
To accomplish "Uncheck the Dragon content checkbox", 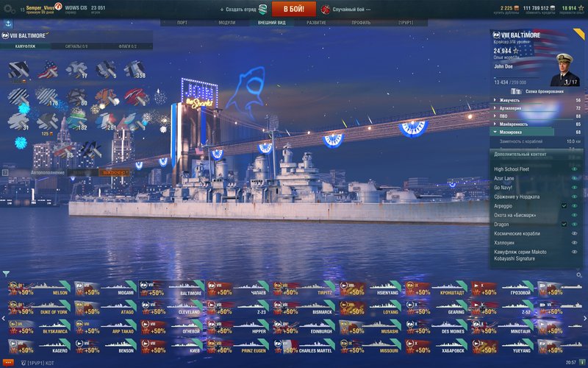I will (564, 224).
